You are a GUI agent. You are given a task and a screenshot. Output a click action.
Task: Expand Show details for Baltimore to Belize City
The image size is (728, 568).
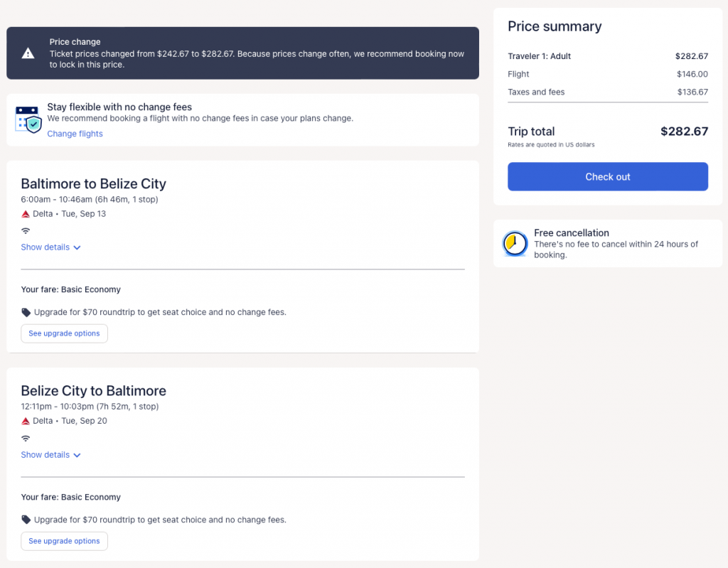(45, 247)
